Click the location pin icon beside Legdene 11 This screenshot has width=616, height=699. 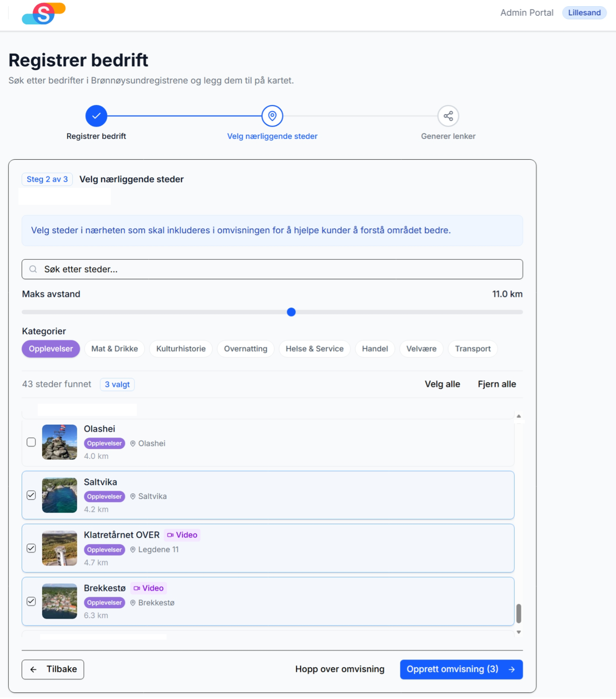click(x=133, y=550)
